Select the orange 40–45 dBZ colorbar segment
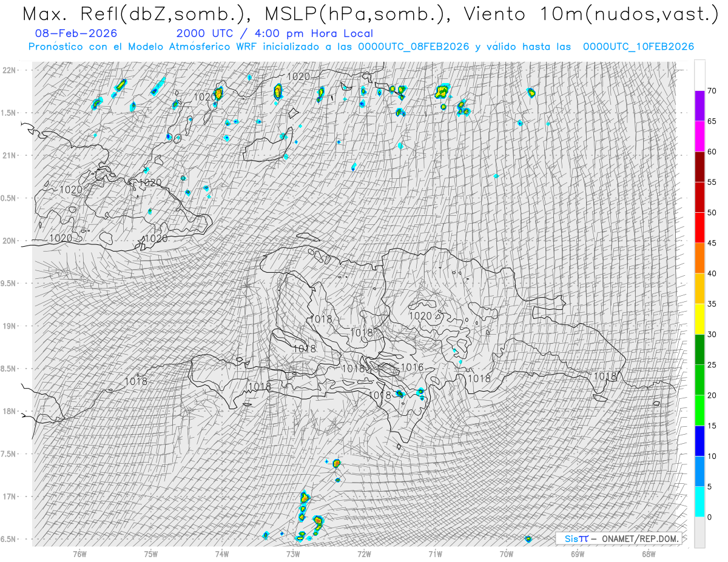The height and width of the screenshot is (562, 728). 699,258
